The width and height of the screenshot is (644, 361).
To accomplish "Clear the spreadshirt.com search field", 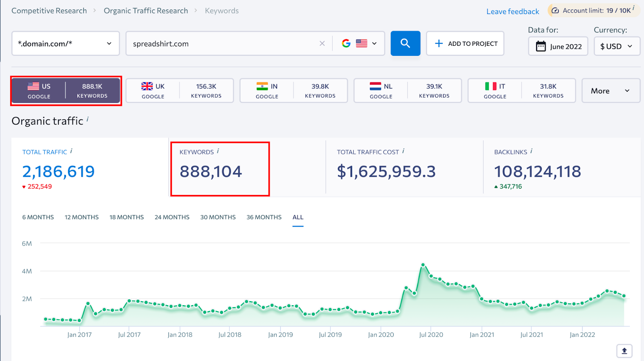I will click(322, 43).
